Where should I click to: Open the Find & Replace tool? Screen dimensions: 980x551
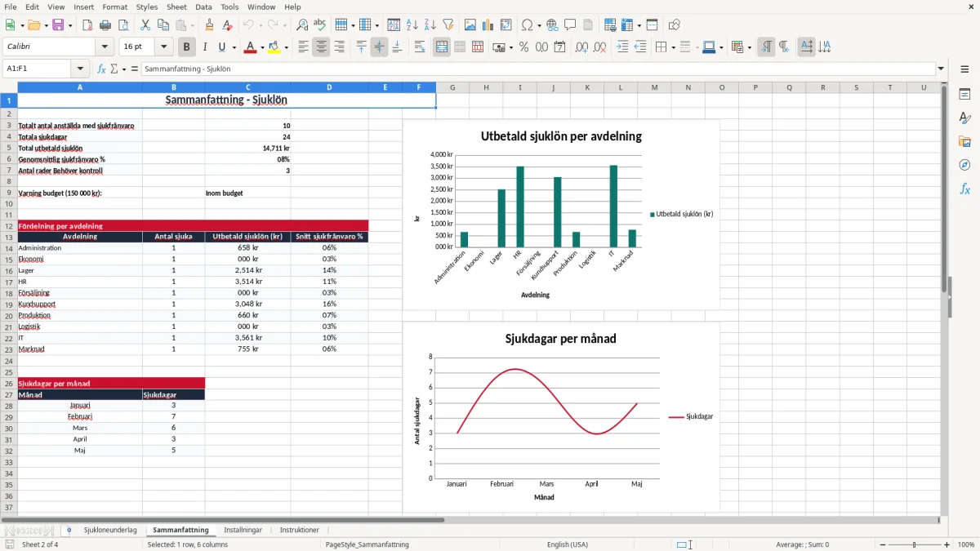(x=302, y=25)
